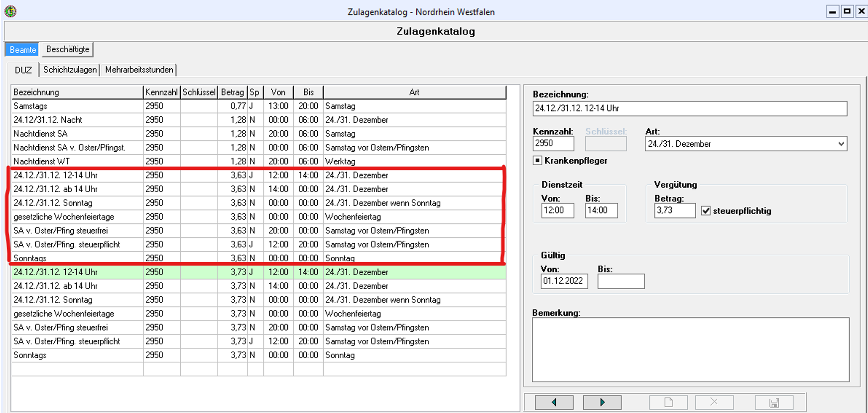This screenshot has height=413, width=868.
Task: Maximize the Zulagenkatalog window
Action: click(x=847, y=11)
